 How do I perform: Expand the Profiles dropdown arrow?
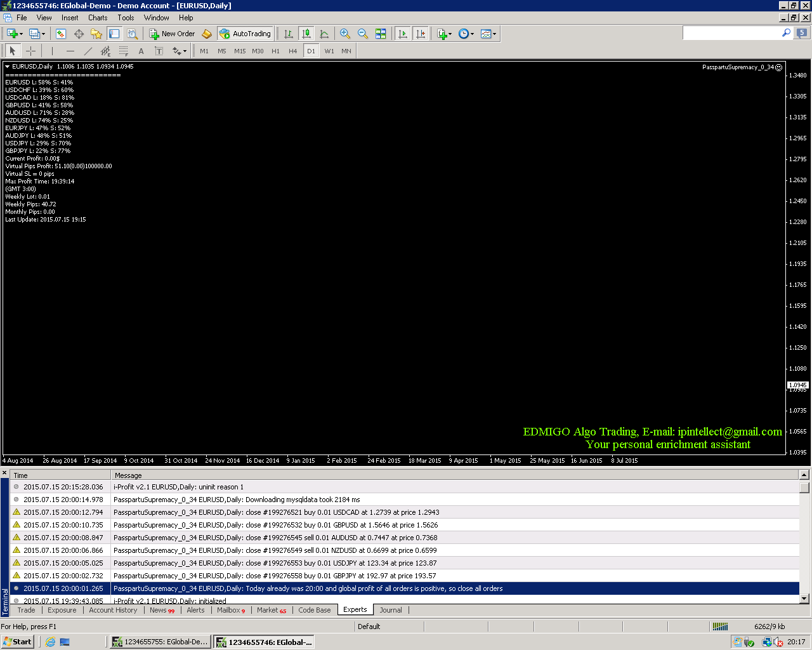pyautogui.click(x=44, y=34)
